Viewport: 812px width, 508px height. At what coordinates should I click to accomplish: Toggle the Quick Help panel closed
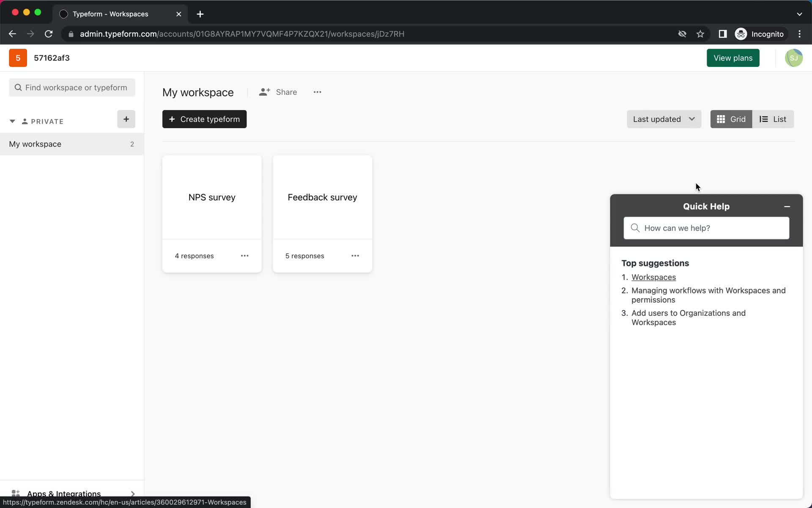coord(787,206)
